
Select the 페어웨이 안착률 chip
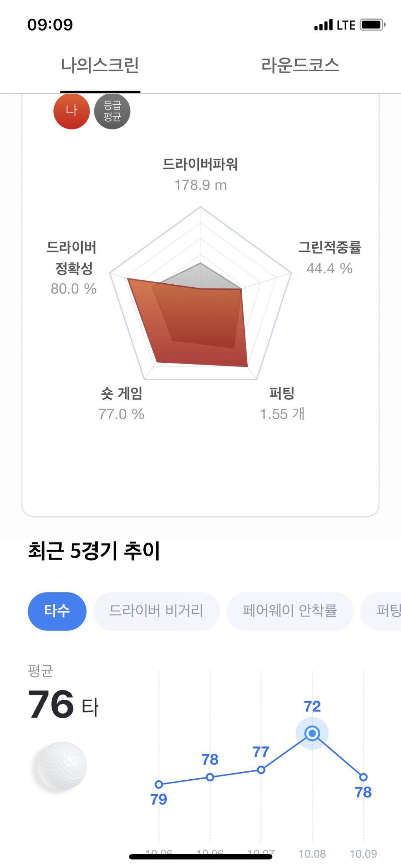[290, 611]
